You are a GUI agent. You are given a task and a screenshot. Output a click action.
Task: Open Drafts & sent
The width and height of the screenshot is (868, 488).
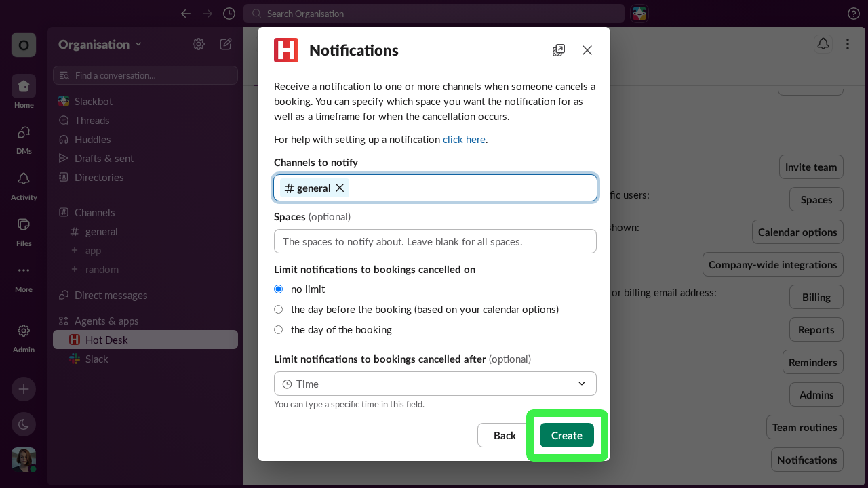tap(145, 158)
